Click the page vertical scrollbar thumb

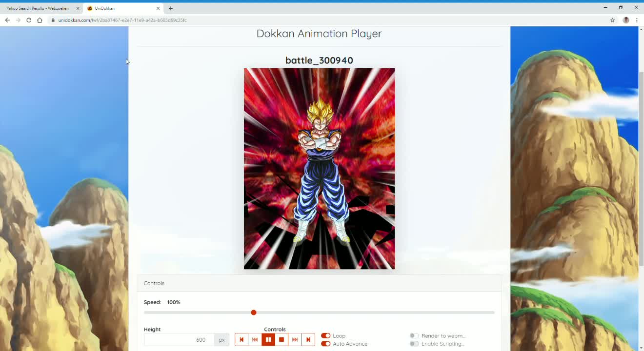point(641,168)
